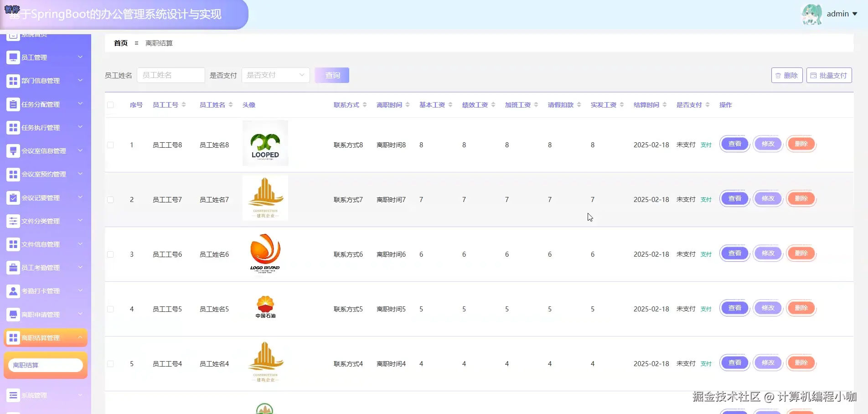Click the 查询 search button

[332, 75]
